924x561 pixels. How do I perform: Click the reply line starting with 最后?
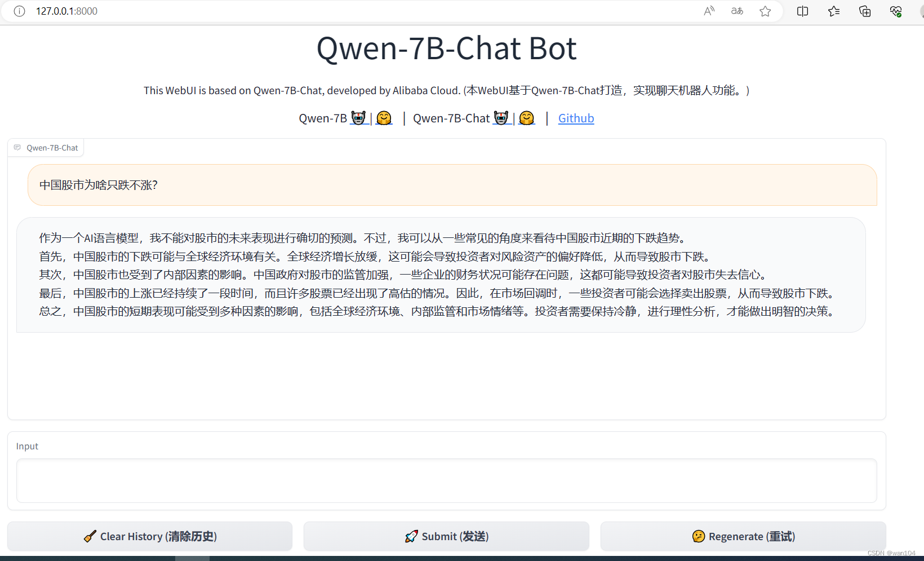click(439, 293)
